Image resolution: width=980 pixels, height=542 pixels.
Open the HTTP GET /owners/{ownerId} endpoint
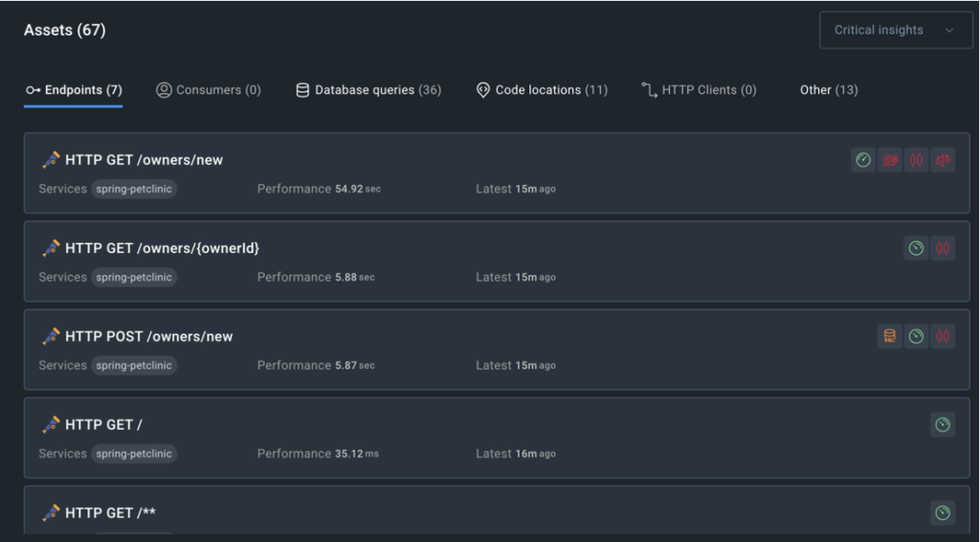tap(162, 248)
